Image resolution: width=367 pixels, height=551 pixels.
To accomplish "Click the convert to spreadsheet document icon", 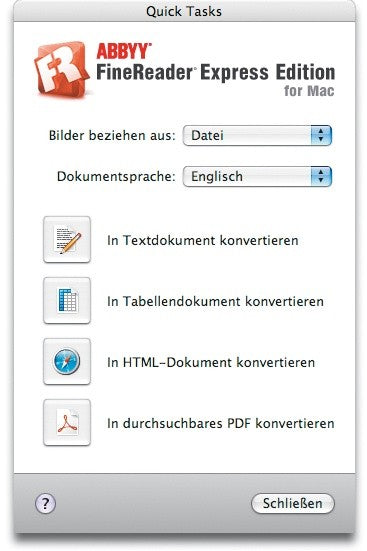I will coord(67,300).
